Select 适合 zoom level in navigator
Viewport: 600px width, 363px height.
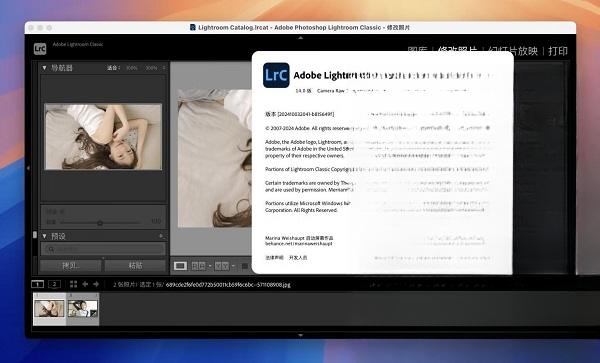click(x=112, y=68)
